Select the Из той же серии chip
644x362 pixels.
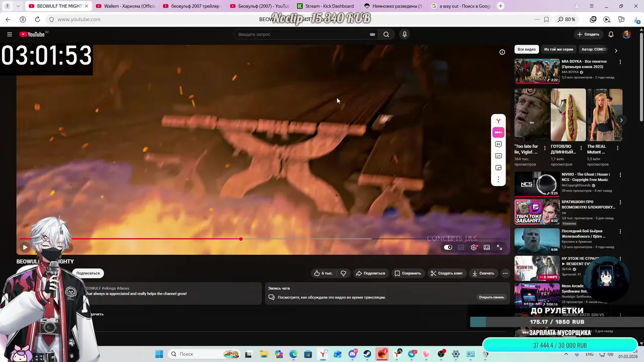point(558,49)
